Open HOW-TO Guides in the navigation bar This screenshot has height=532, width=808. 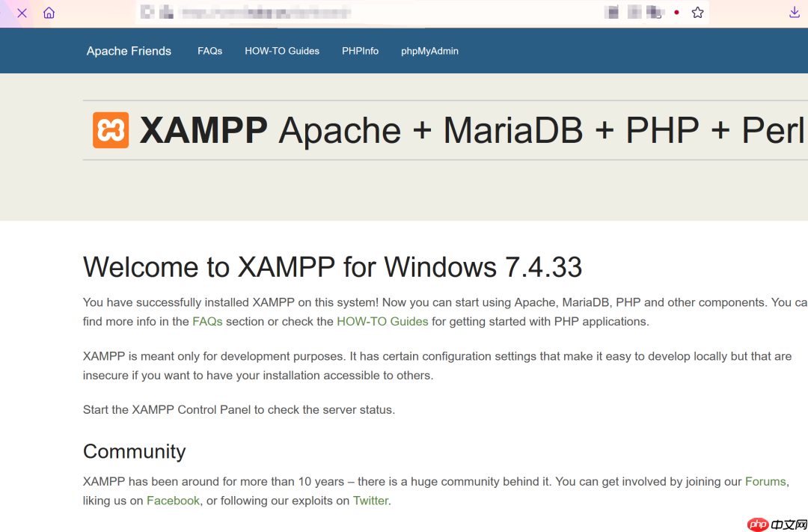coord(282,51)
